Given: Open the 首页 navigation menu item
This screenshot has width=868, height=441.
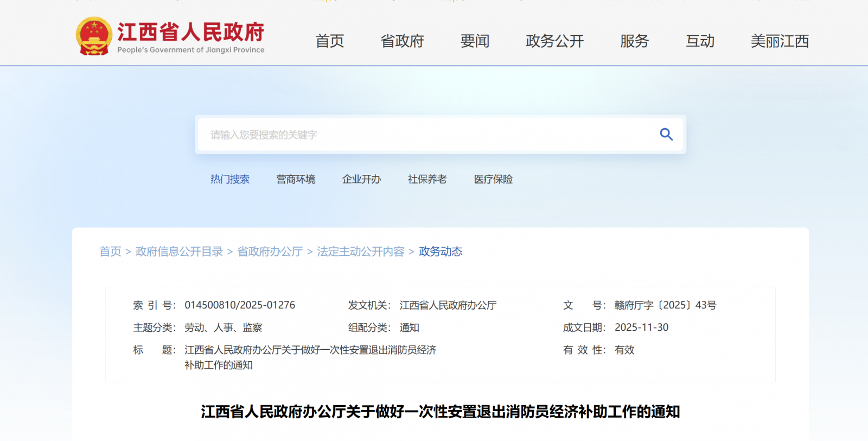Looking at the screenshot, I should [x=329, y=41].
